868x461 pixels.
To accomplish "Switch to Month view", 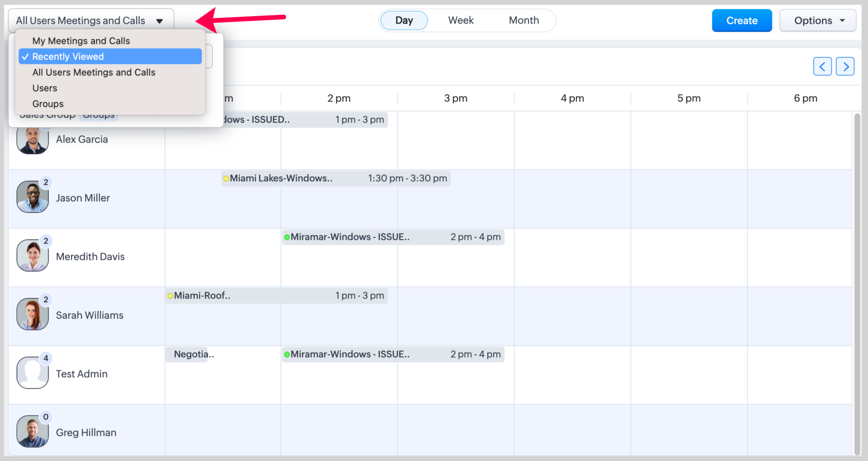I will point(524,20).
